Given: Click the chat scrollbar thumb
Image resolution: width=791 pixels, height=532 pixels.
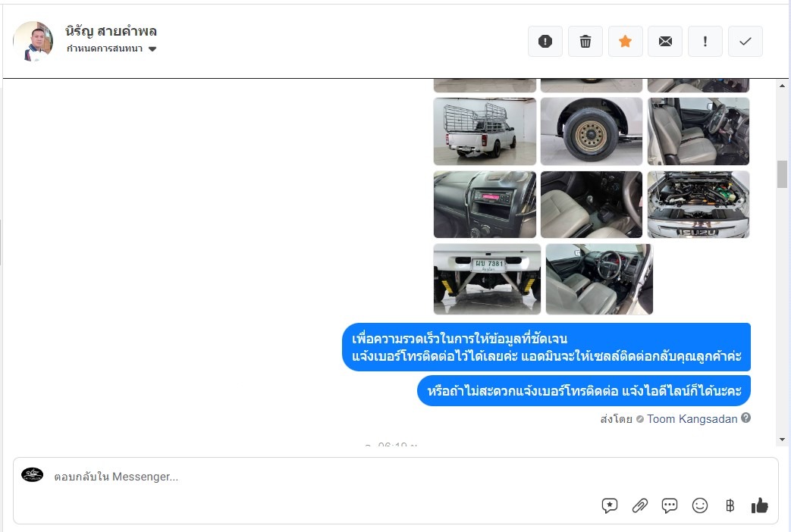Looking at the screenshot, I should [782, 174].
